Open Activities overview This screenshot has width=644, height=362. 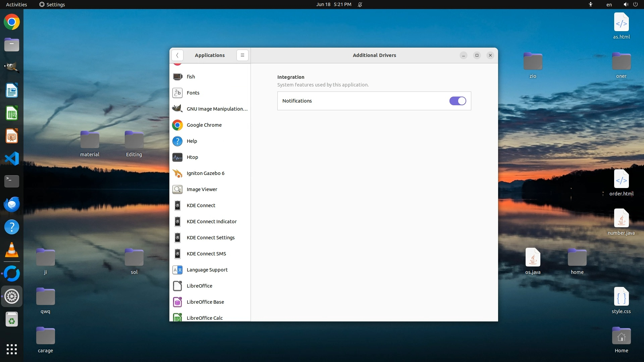pyautogui.click(x=16, y=4)
